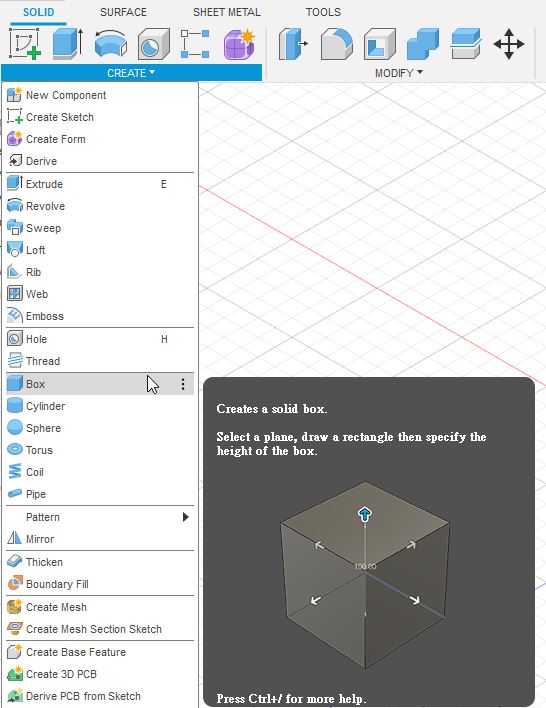This screenshot has width=546, height=708.
Task: Click the Fillet toolbar icon
Action: pos(336,44)
